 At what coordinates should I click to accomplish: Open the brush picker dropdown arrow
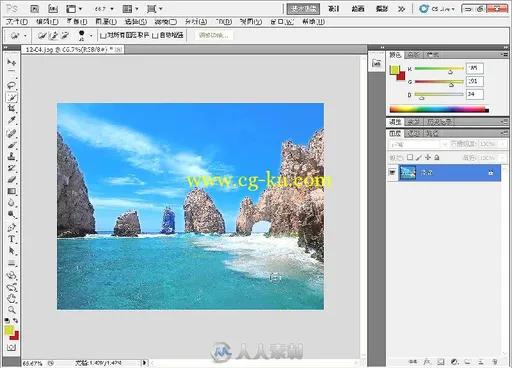point(91,35)
